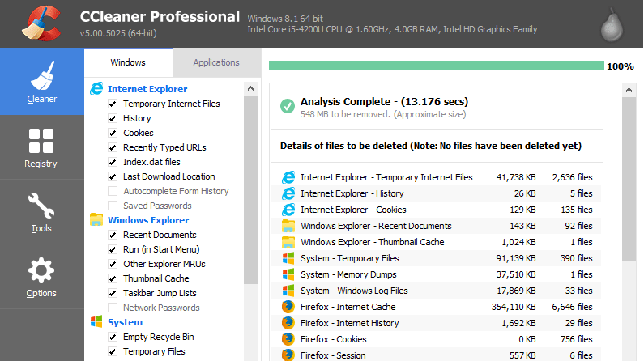The height and width of the screenshot is (361, 644).
Task: Switch to the Windows tab
Action: (128, 62)
